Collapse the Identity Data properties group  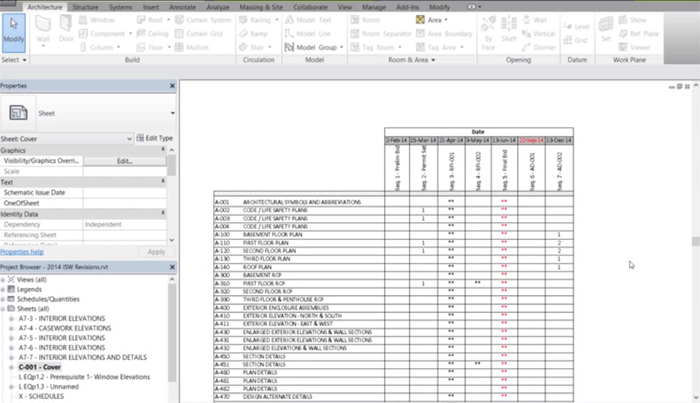pyautogui.click(x=163, y=214)
